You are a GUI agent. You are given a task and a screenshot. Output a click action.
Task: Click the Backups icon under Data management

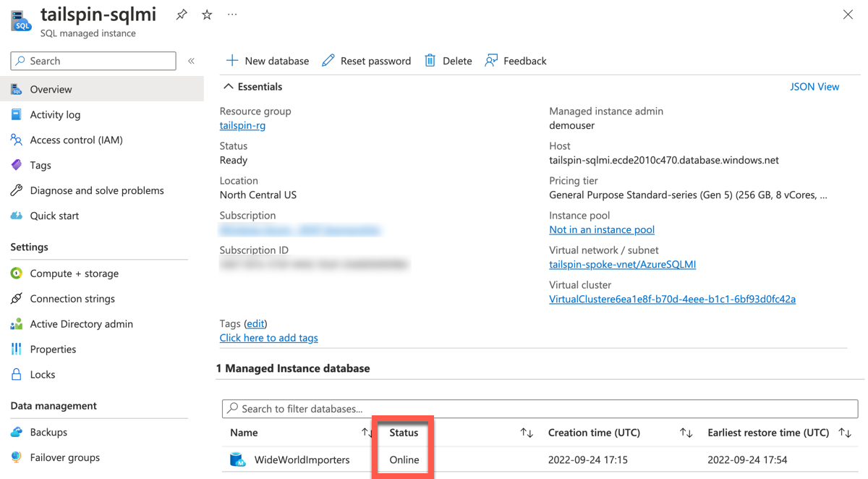coord(17,432)
